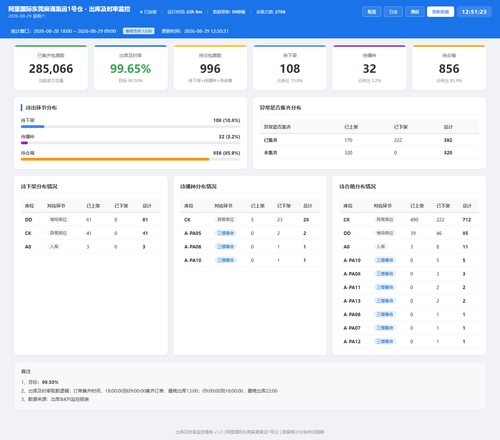Click A-PA05 in the middle table
Image resolution: width=500 pixels, height=440 pixels.
[x=193, y=233]
